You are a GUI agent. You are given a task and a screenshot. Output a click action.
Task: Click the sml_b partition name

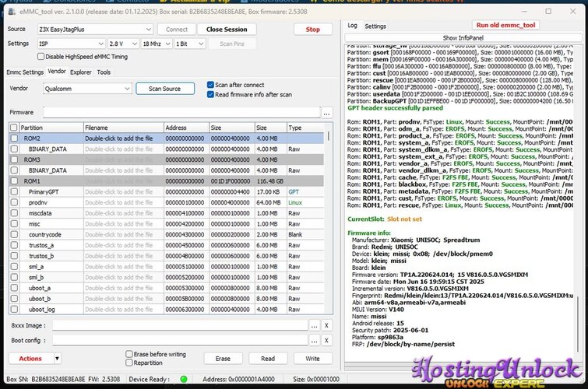coord(36,277)
